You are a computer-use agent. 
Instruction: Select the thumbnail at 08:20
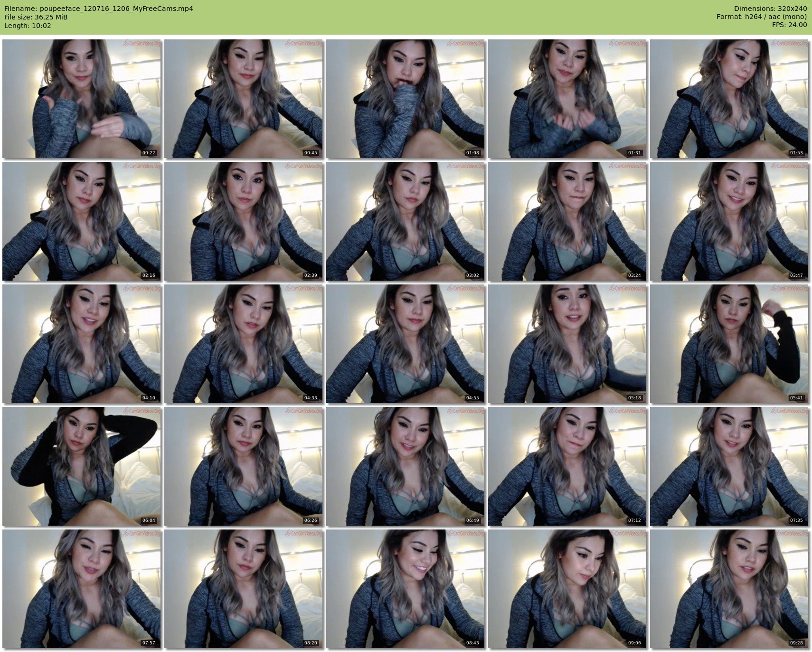coord(244,589)
